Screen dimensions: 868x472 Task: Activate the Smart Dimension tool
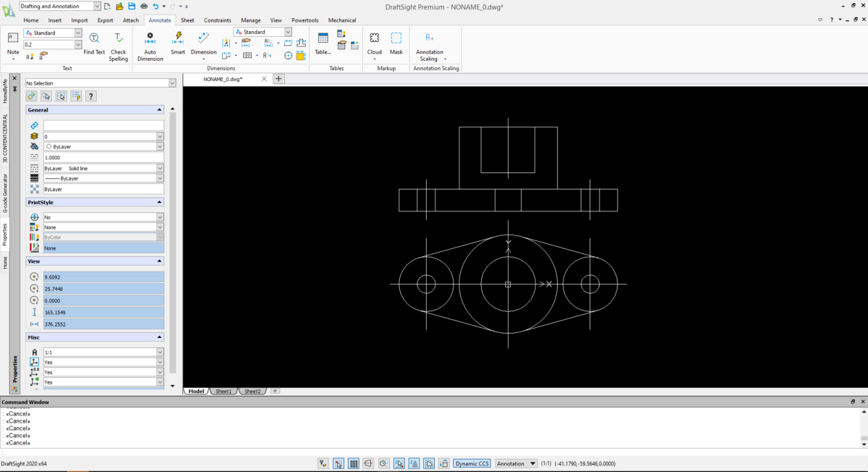(x=177, y=45)
